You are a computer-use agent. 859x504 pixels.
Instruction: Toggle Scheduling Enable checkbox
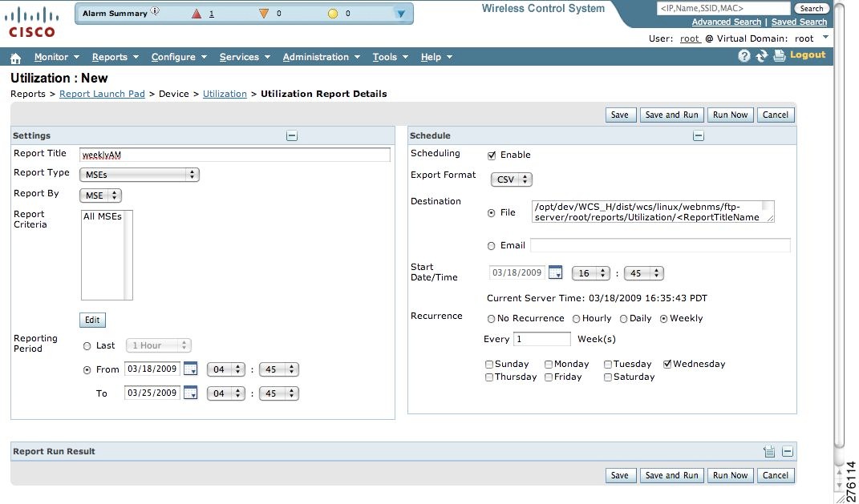point(492,155)
